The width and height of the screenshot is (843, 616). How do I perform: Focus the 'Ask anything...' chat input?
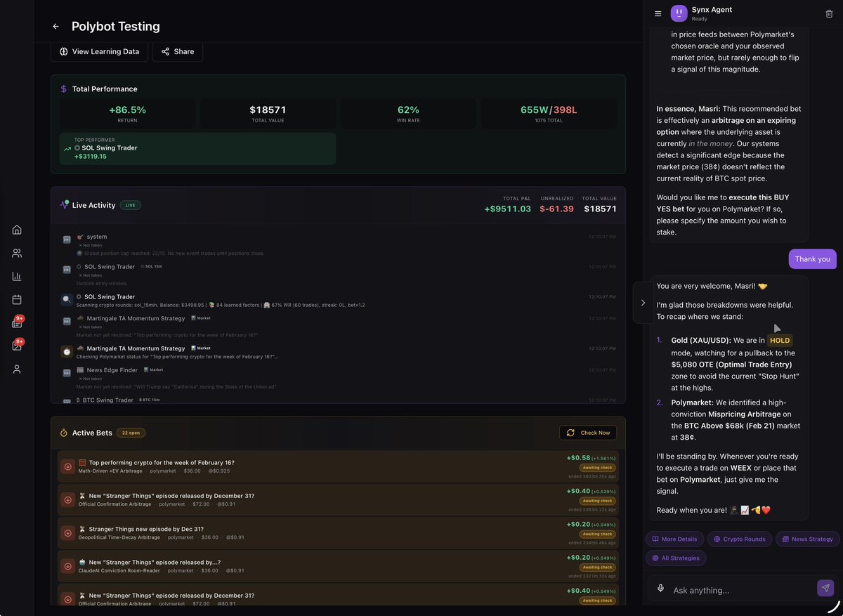(x=741, y=590)
